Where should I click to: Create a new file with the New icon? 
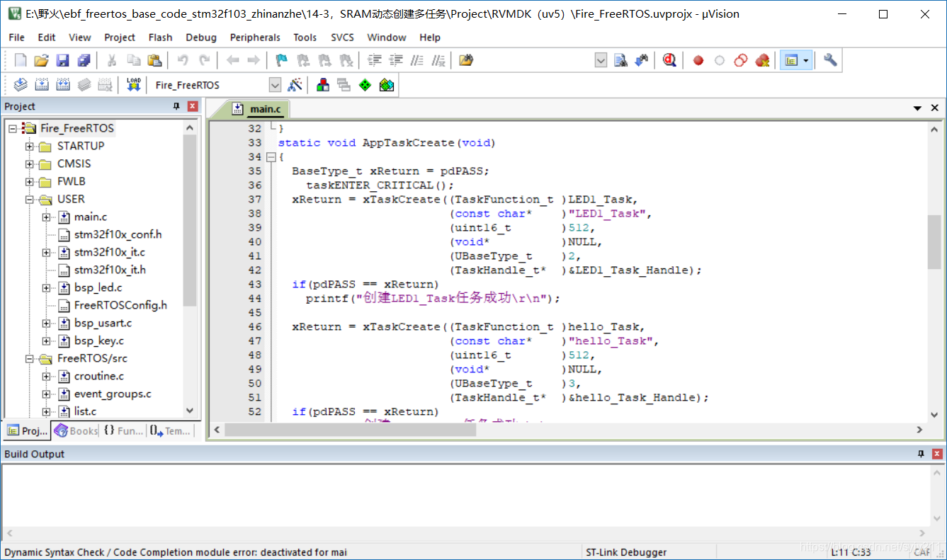tap(21, 61)
